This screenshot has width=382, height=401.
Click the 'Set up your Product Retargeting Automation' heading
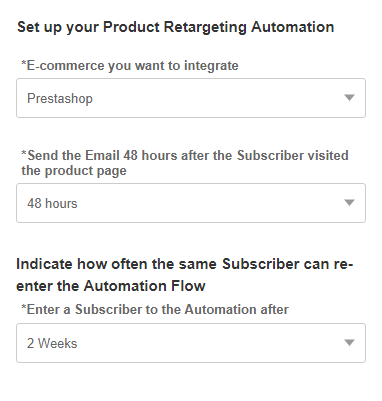coord(176,27)
